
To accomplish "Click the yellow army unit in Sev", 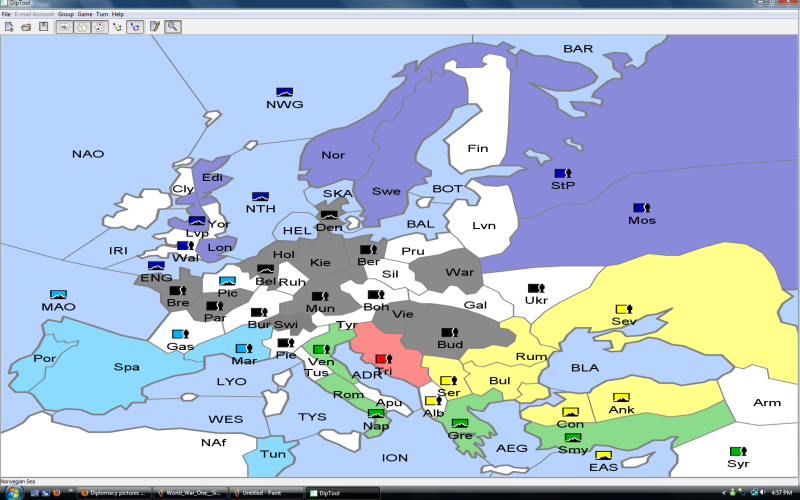I will tap(623, 310).
